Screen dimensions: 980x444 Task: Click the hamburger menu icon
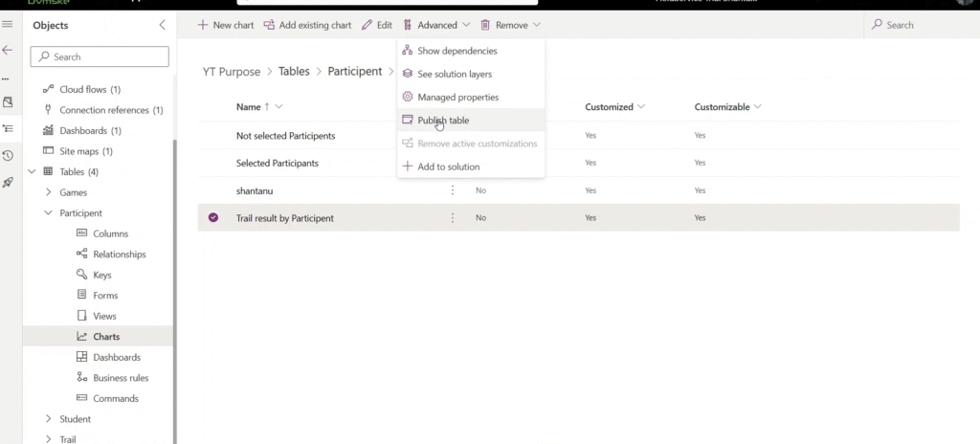pyautogui.click(x=8, y=25)
